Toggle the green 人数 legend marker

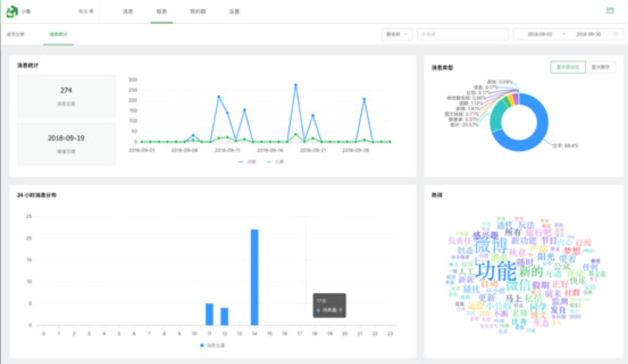pos(271,161)
